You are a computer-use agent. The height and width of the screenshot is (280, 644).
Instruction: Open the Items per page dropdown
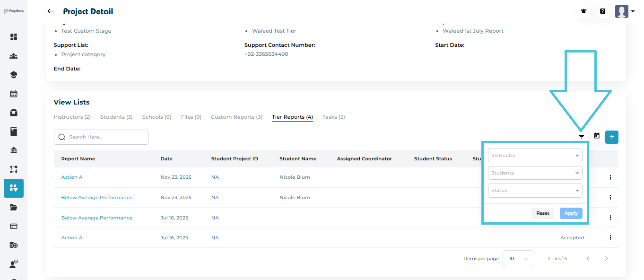[518, 259]
